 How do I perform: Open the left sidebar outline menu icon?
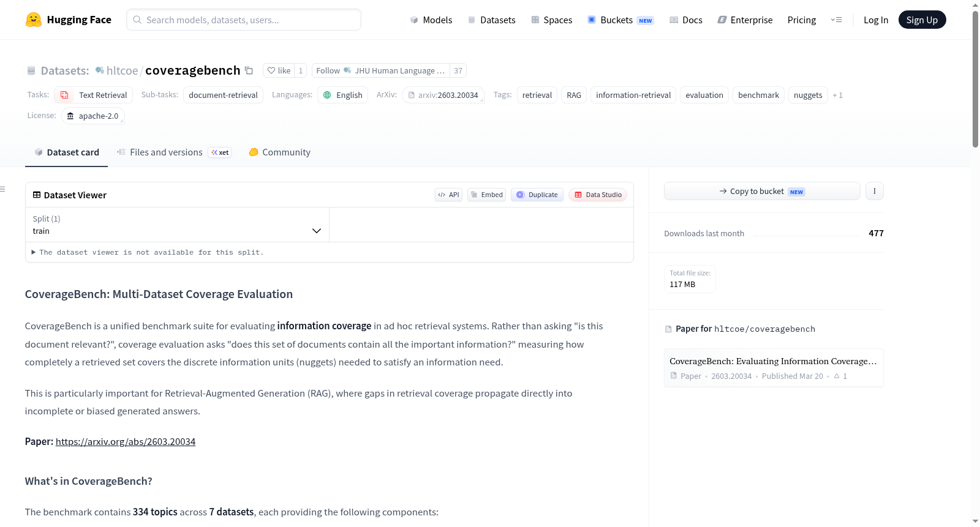tap(2, 189)
